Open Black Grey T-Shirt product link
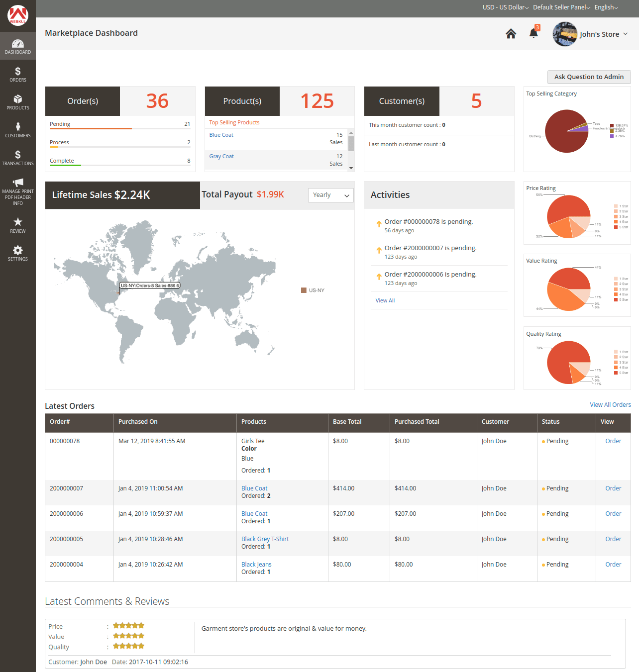 point(265,539)
